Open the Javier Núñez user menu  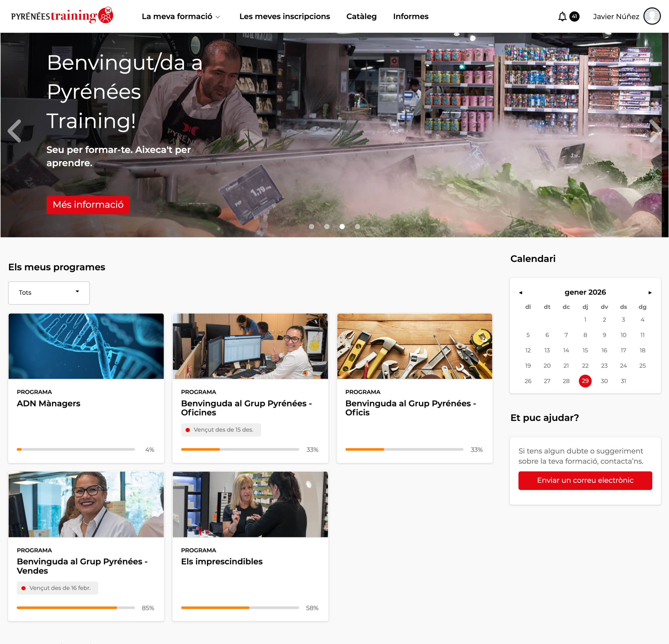click(616, 16)
